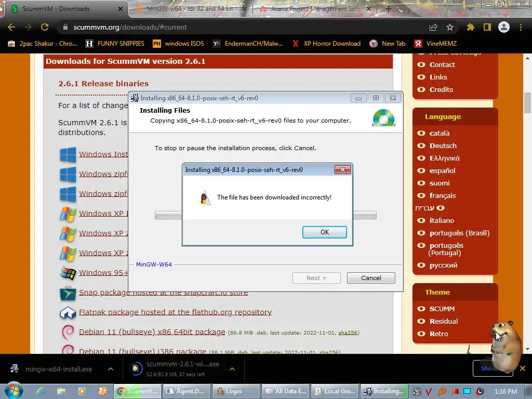Click the Windows 95+ flag icon

click(68, 273)
